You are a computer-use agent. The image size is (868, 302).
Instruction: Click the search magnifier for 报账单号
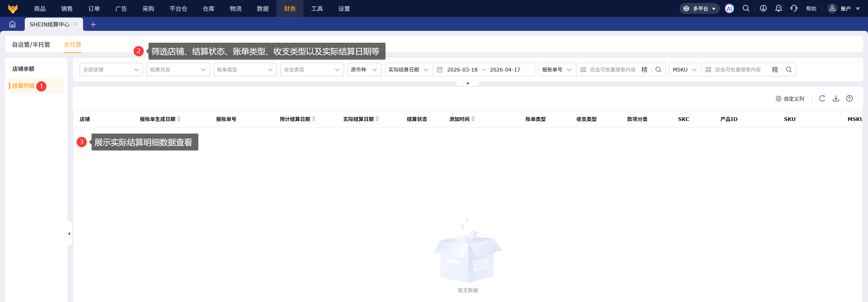[658, 69]
